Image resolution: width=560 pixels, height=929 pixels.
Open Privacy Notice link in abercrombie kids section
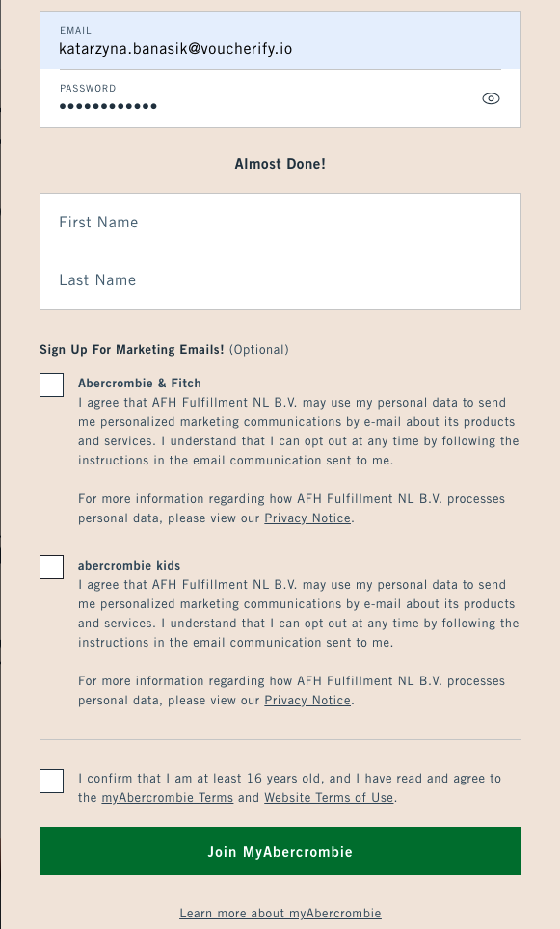(x=307, y=700)
